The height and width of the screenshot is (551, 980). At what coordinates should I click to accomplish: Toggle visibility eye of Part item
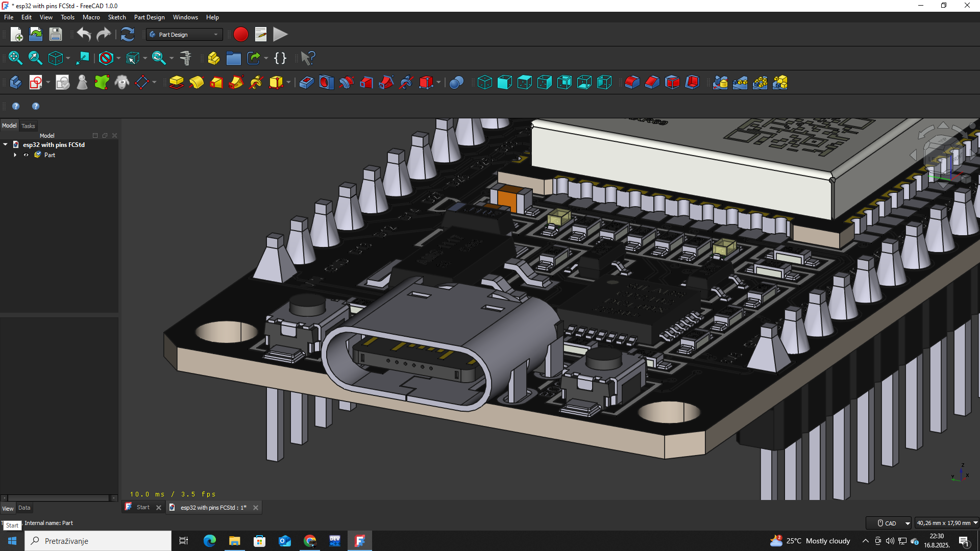pyautogui.click(x=26, y=155)
